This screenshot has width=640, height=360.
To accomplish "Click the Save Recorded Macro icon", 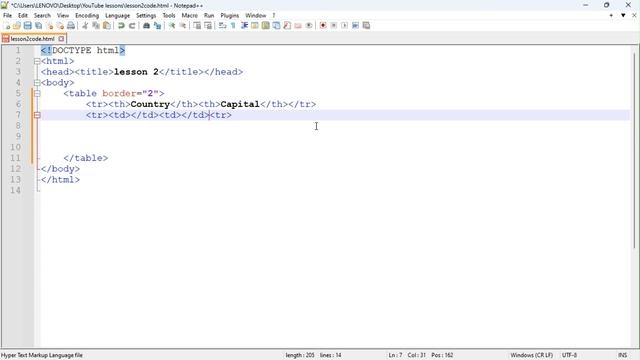I will point(366,26).
